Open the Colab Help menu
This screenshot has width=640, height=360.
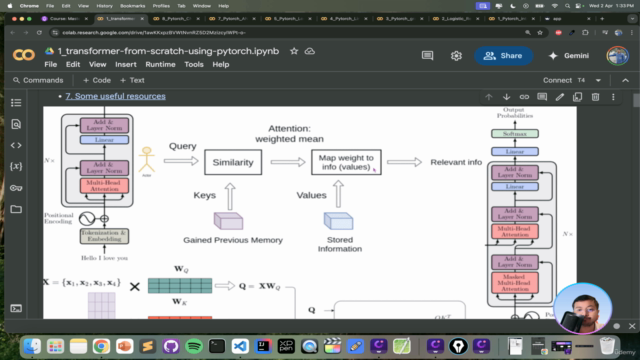tap(221, 64)
